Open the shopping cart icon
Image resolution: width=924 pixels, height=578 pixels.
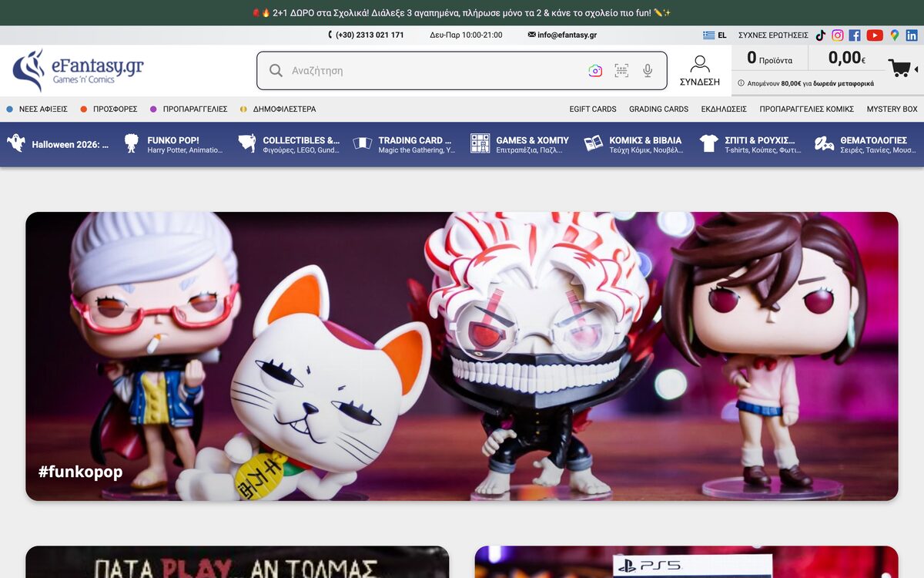point(900,68)
